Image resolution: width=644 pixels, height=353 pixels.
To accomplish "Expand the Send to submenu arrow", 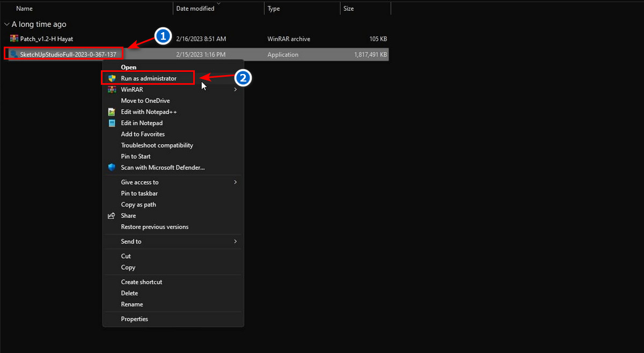I will (x=235, y=241).
